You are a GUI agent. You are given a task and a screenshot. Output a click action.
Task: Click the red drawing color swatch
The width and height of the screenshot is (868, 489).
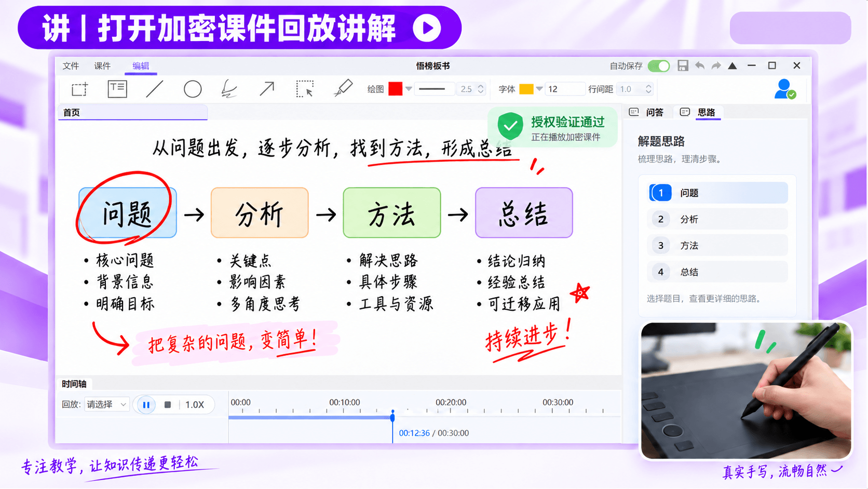click(x=396, y=89)
